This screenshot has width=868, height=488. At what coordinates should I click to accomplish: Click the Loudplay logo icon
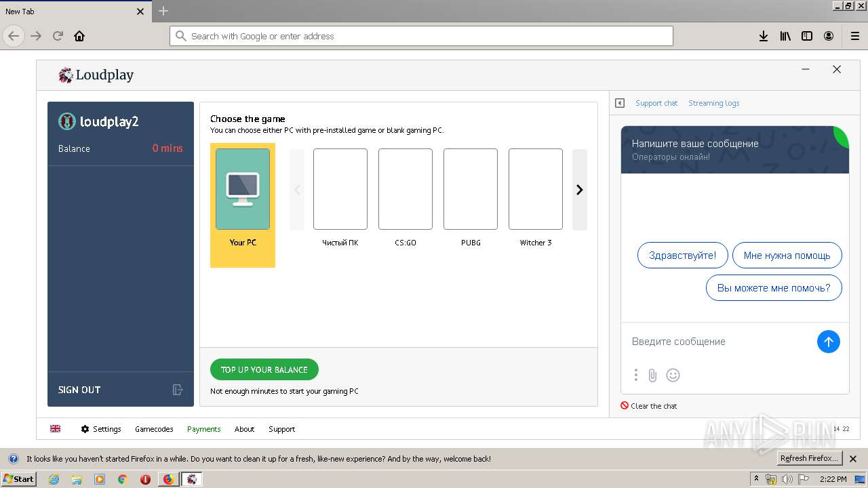point(66,75)
